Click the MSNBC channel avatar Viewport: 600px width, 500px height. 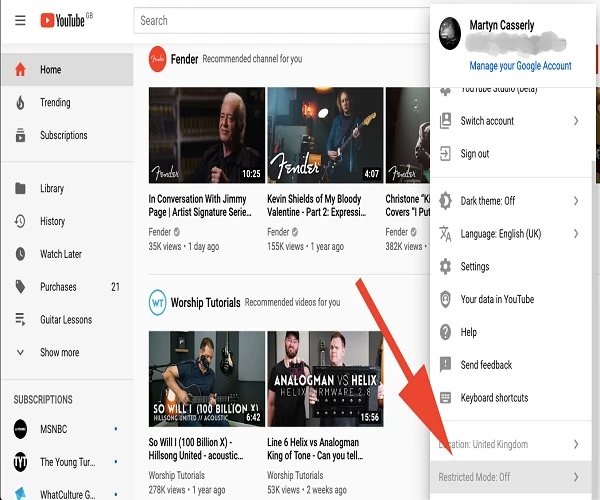(20, 429)
